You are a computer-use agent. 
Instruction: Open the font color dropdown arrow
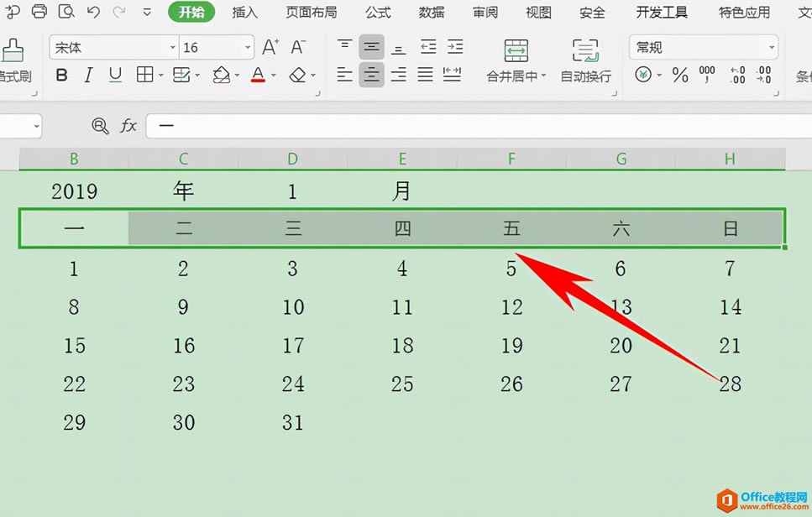tap(274, 76)
